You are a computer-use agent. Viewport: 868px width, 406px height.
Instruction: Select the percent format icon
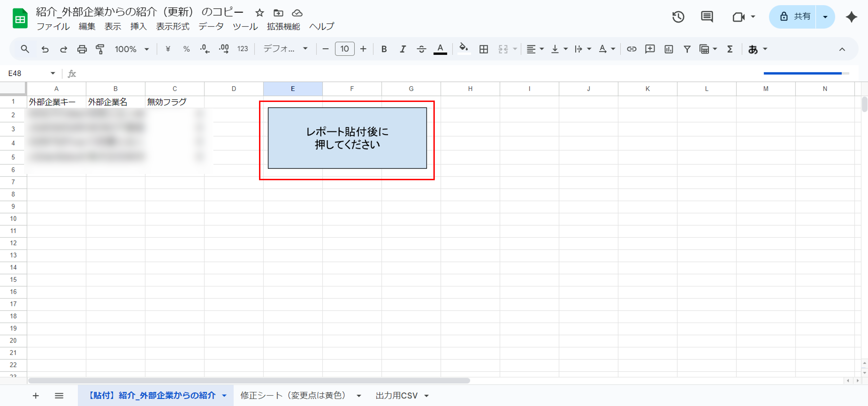click(186, 49)
